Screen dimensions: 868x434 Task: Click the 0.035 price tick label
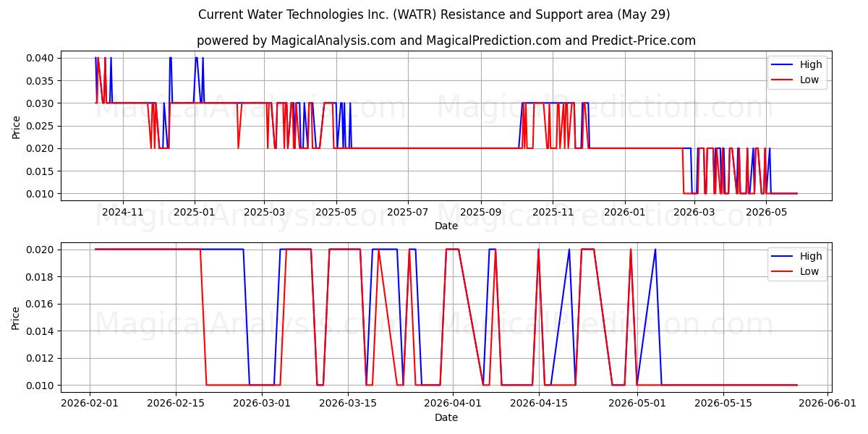[41, 80]
